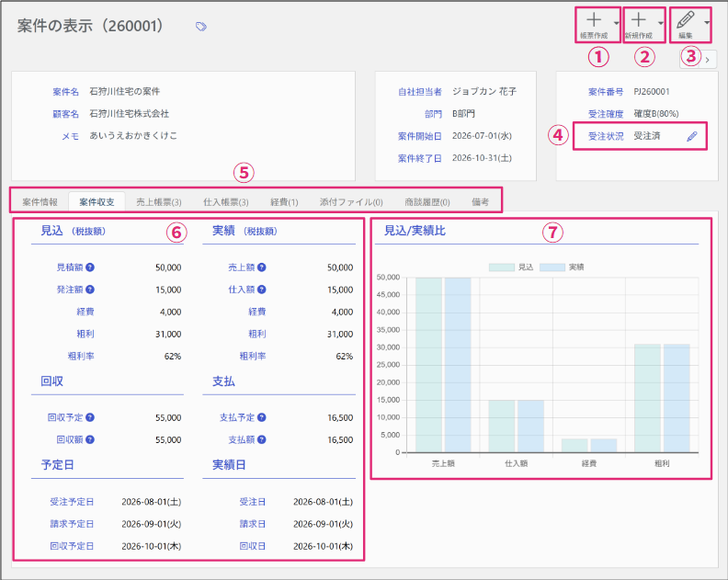Click start date 2026-07-01(水)
The width and height of the screenshot is (728, 580).
point(482,136)
